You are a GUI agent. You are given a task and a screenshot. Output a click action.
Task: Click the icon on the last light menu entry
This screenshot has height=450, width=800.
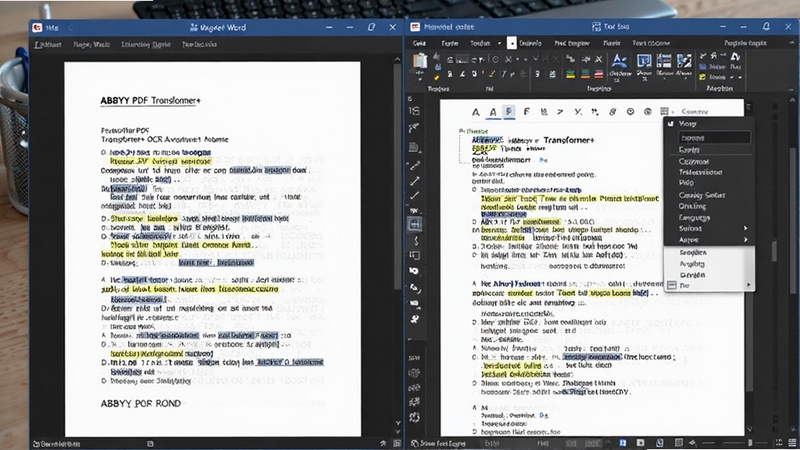[671, 285]
